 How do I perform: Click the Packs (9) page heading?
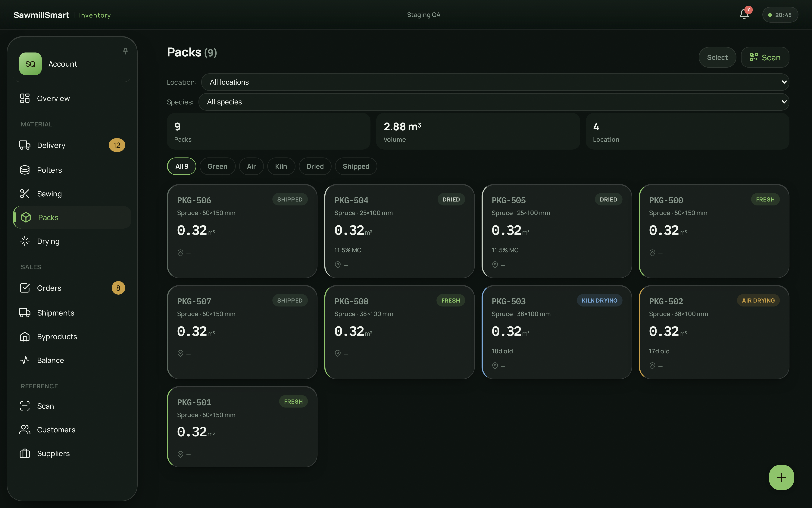pyautogui.click(x=192, y=52)
